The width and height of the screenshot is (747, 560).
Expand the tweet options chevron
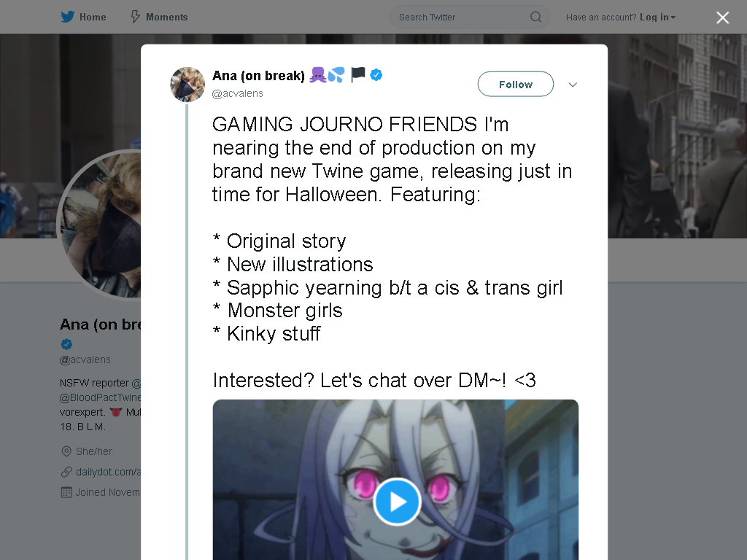[573, 85]
